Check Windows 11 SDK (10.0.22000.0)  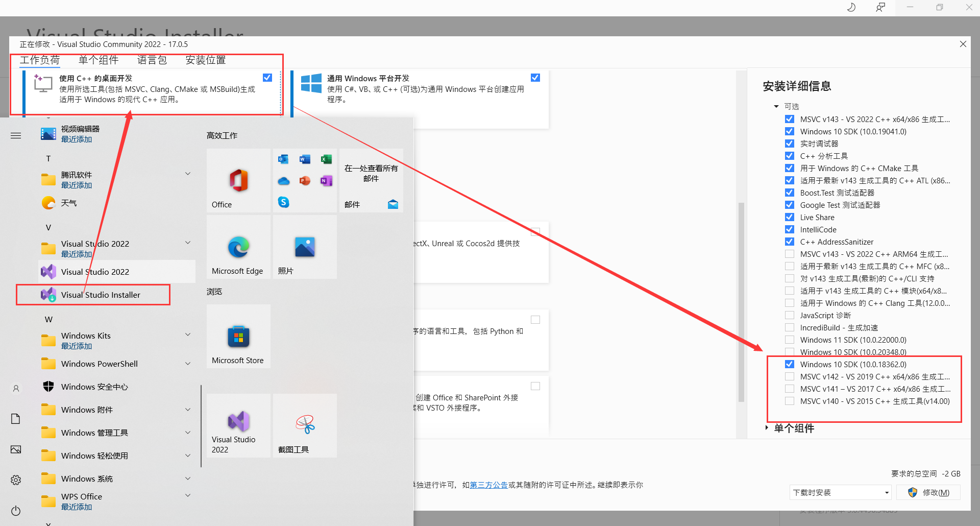(790, 340)
